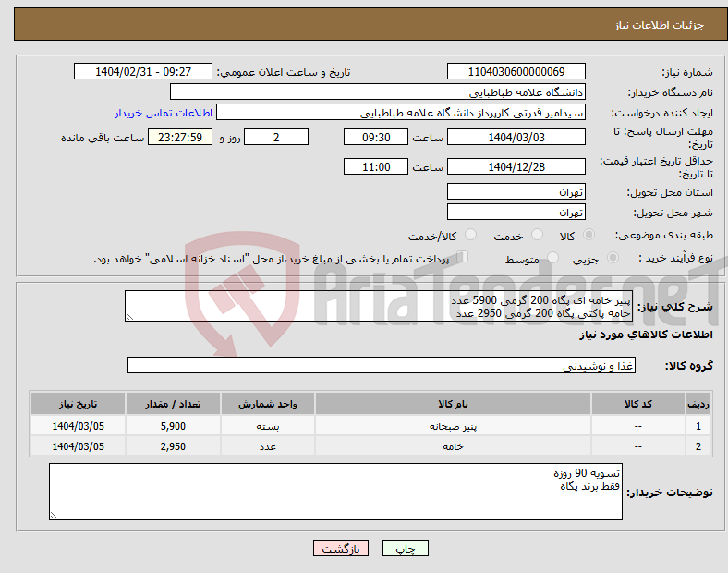Click the response deadline date 1404/03/03
728x573 pixels.
tap(516, 137)
